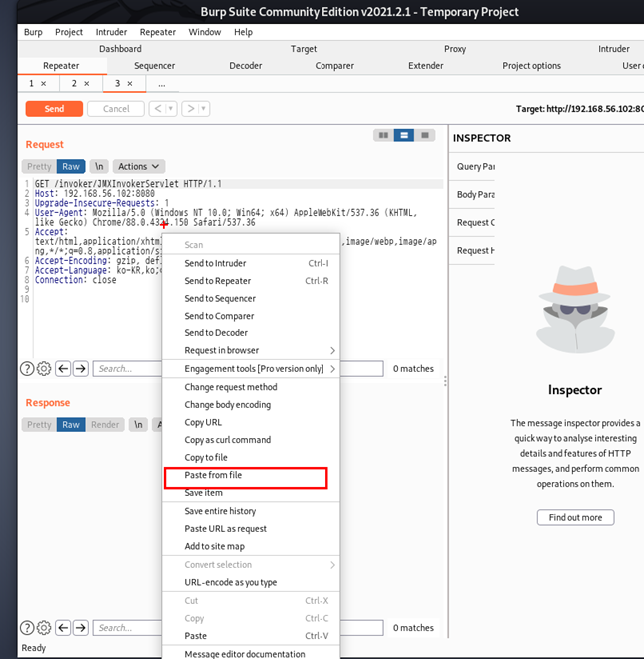Open the Intruder menu in menu bar
This screenshot has height=659, width=644.
[111, 32]
